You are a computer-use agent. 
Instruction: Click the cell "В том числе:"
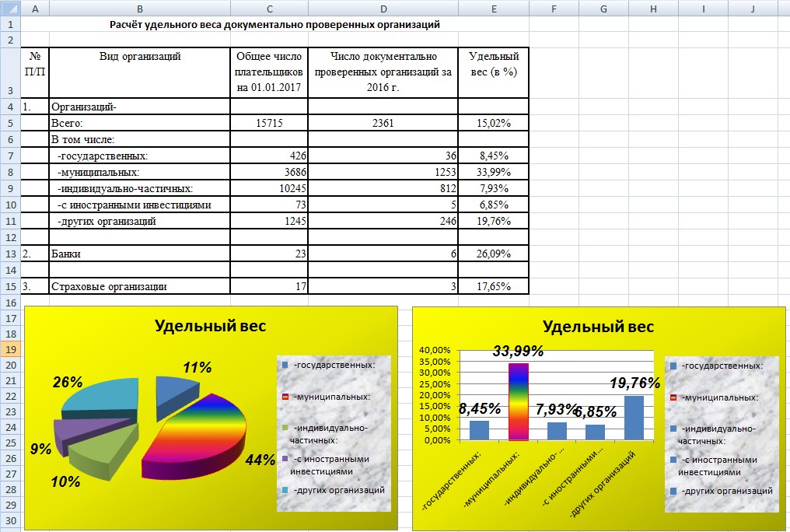point(139,139)
